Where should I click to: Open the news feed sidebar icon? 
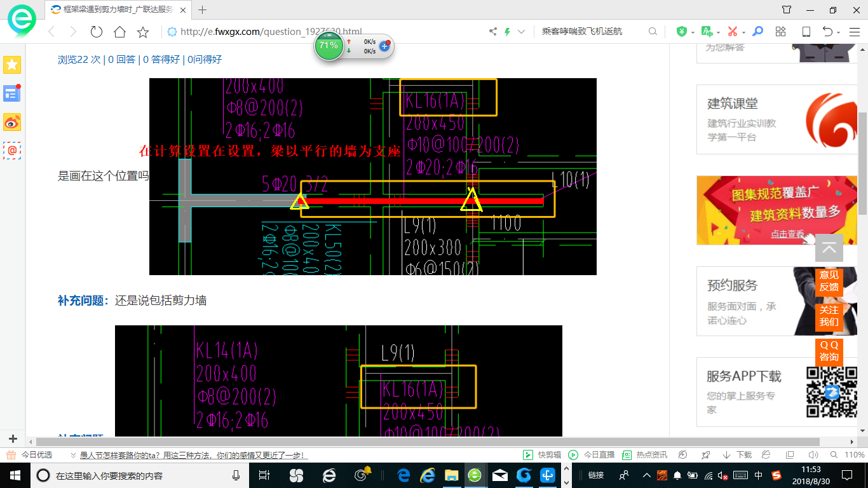tap(12, 93)
